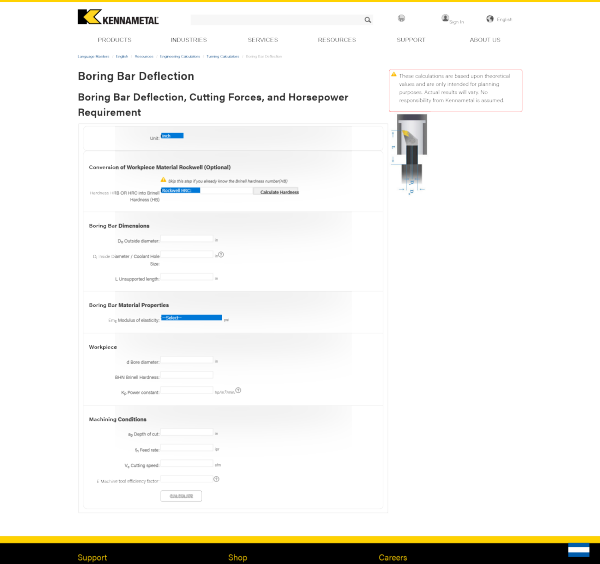Image resolution: width=600 pixels, height=564 pixels.
Task: Click the Calculate Hardness button
Action: point(278,191)
